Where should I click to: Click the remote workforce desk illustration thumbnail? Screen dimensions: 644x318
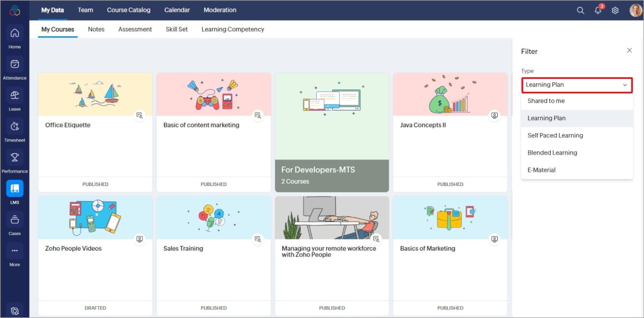tap(332, 218)
